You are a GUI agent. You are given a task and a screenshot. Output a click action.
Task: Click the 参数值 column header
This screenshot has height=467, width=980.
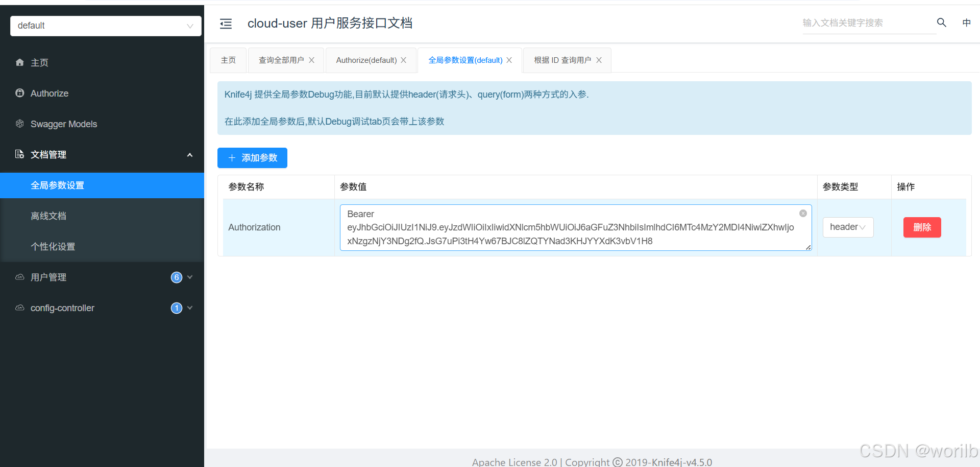(x=576, y=187)
